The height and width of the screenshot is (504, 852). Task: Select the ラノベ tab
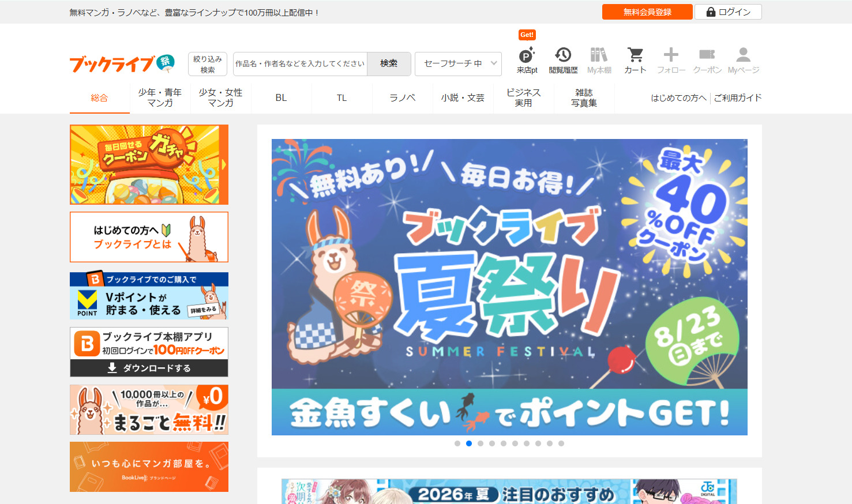402,98
